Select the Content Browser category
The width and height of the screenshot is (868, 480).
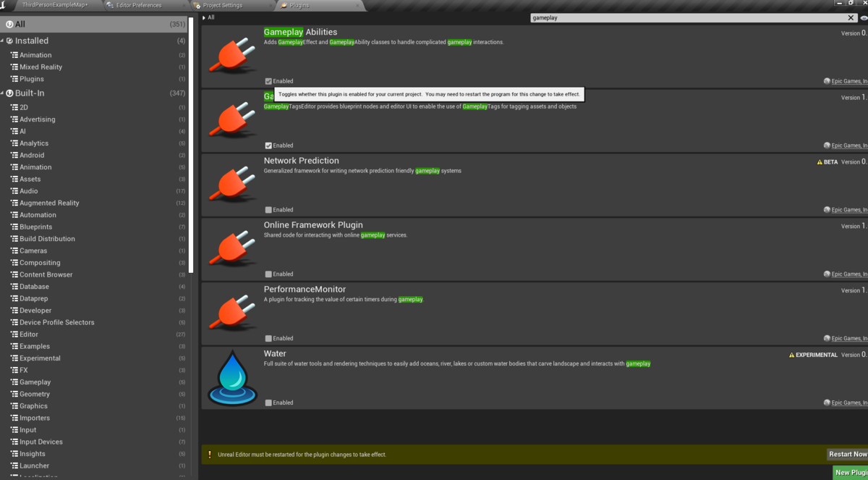click(94, 274)
